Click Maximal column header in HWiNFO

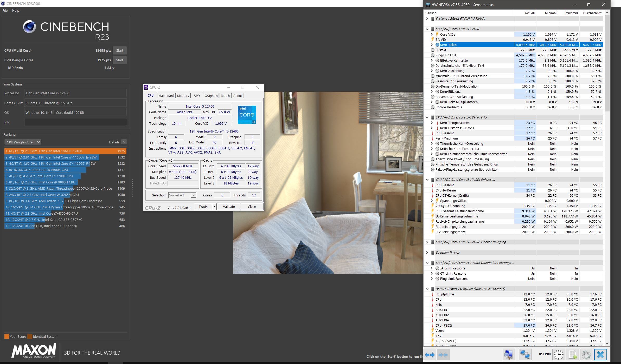pyautogui.click(x=569, y=13)
